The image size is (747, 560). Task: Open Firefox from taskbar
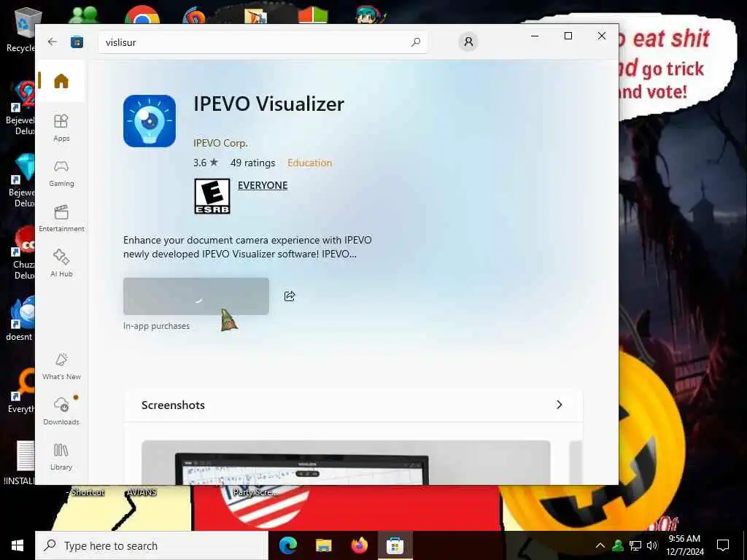359,545
